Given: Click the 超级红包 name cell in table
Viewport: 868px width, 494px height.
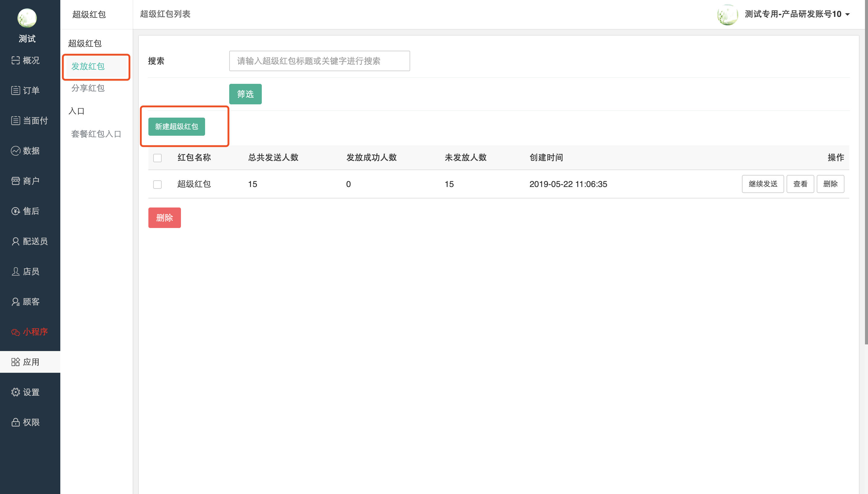Looking at the screenshot, I should (x=194, y=184).
